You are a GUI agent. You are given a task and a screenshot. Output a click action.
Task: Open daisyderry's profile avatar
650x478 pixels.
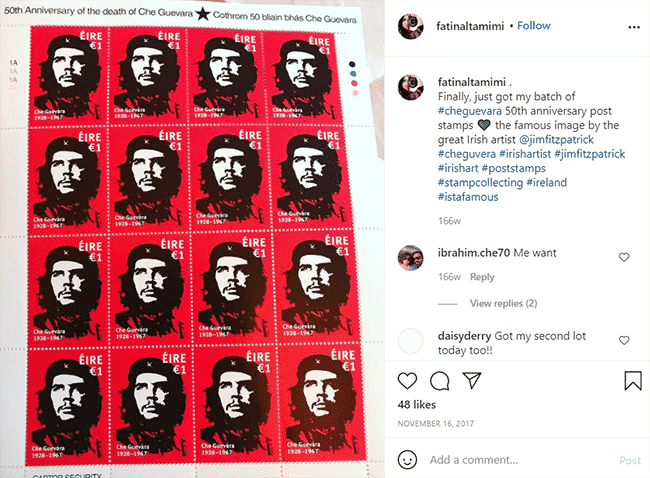410,341
